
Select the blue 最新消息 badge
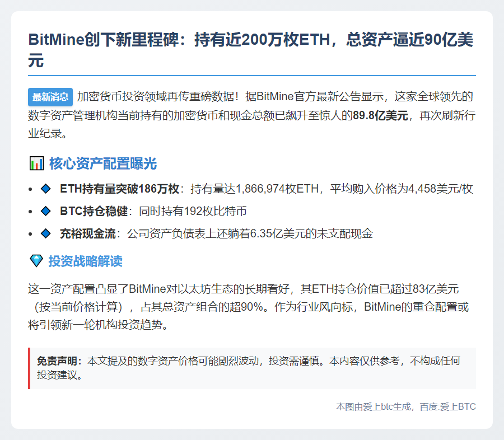[50, 97]
